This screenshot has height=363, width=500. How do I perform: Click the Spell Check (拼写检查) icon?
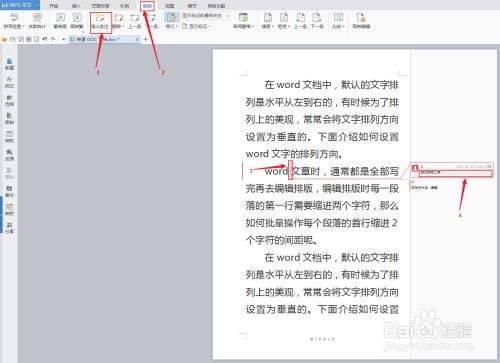(x=13, y=18)
